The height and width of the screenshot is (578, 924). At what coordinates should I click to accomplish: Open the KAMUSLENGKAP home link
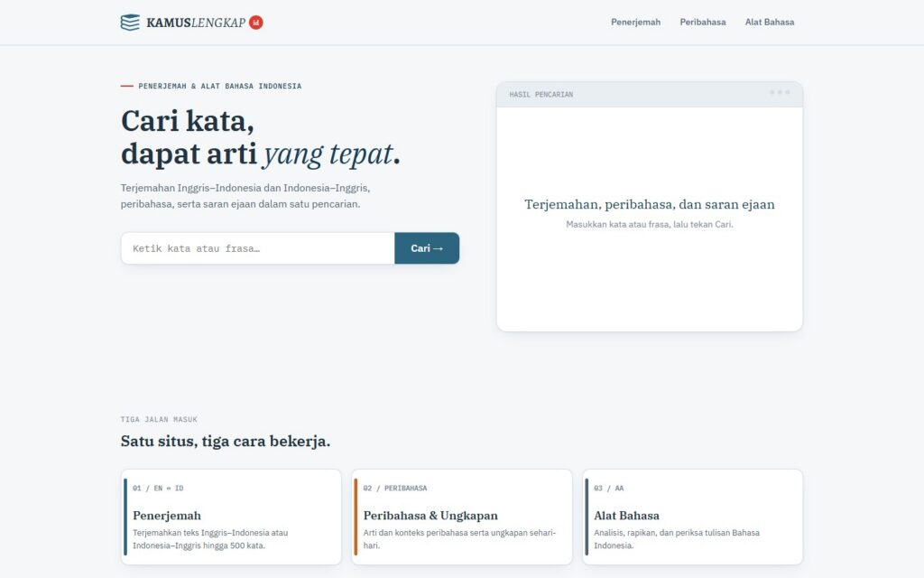pyautogui.click(x=192, y=23)
